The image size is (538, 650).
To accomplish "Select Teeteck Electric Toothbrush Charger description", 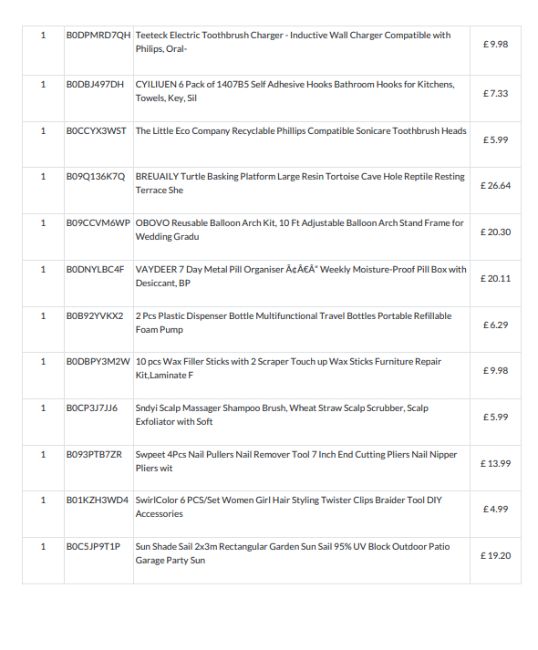I will click(293, 42).
